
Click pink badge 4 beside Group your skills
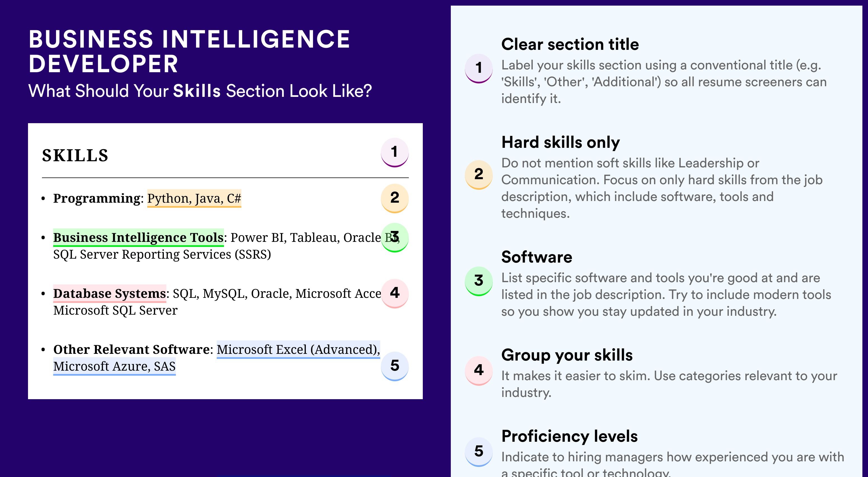pos(479,371)
